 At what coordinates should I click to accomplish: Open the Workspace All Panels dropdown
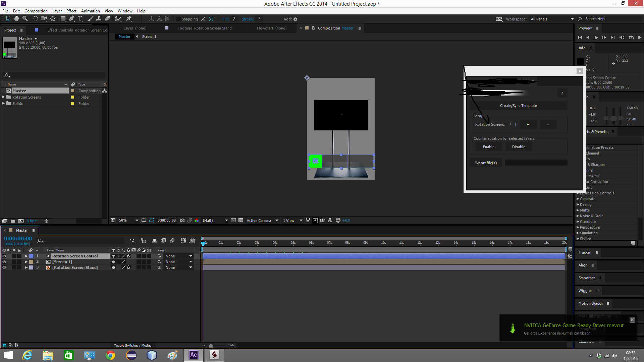[552, 19]
